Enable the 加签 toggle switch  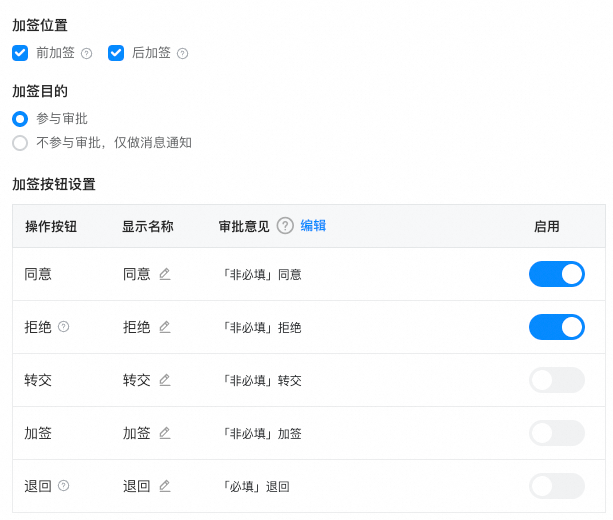tap(557, 433)
